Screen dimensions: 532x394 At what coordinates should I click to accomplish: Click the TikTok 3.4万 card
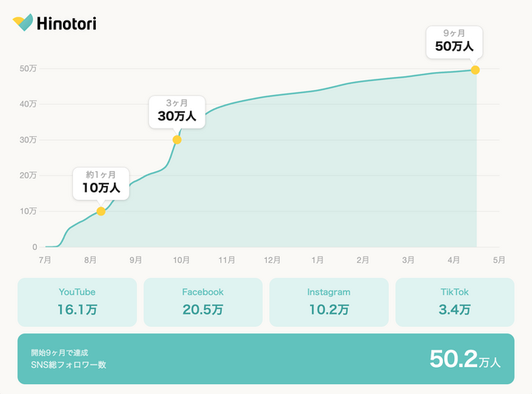coord(454,302)
